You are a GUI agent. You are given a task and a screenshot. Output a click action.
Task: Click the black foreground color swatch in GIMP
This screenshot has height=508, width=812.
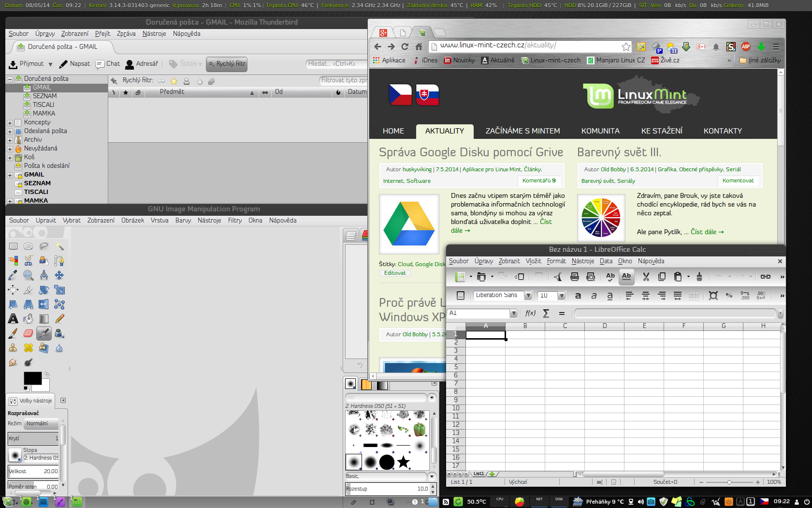point(32,378)
